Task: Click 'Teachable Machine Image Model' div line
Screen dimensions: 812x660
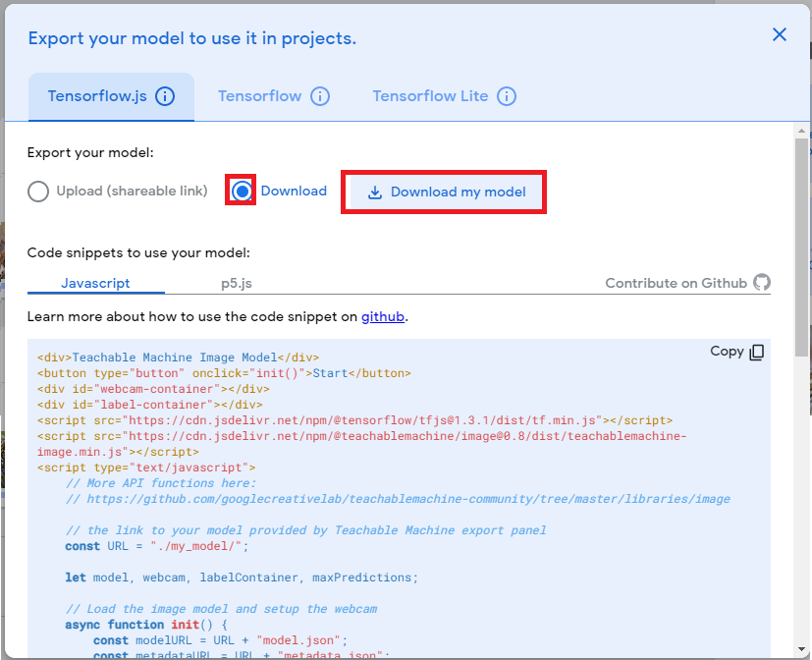Action: coord(178,357)
